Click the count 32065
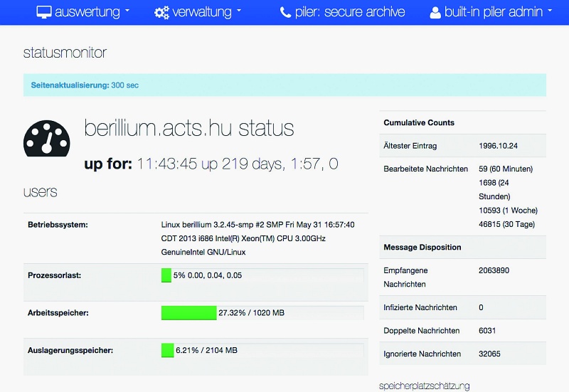The height and width of the screenshot is (392, 569). tap(489, 354)
